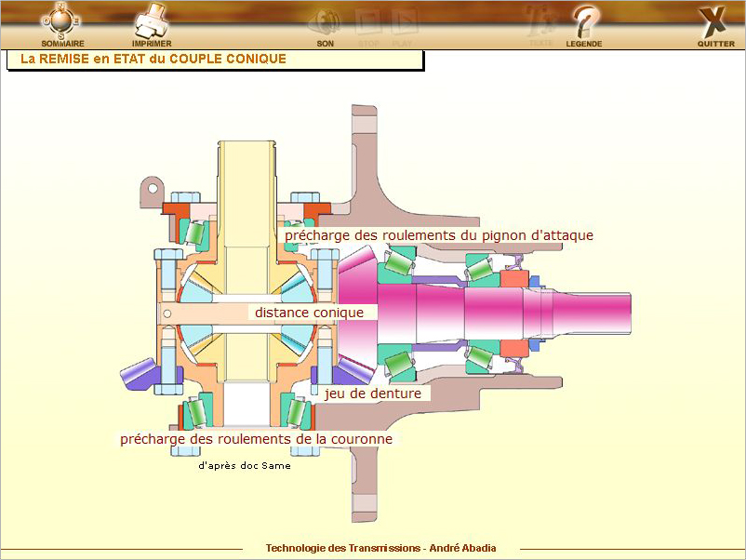Select the label about couronne bearing preload
This screenshot has height=560, width=746.
coord(256,439)
